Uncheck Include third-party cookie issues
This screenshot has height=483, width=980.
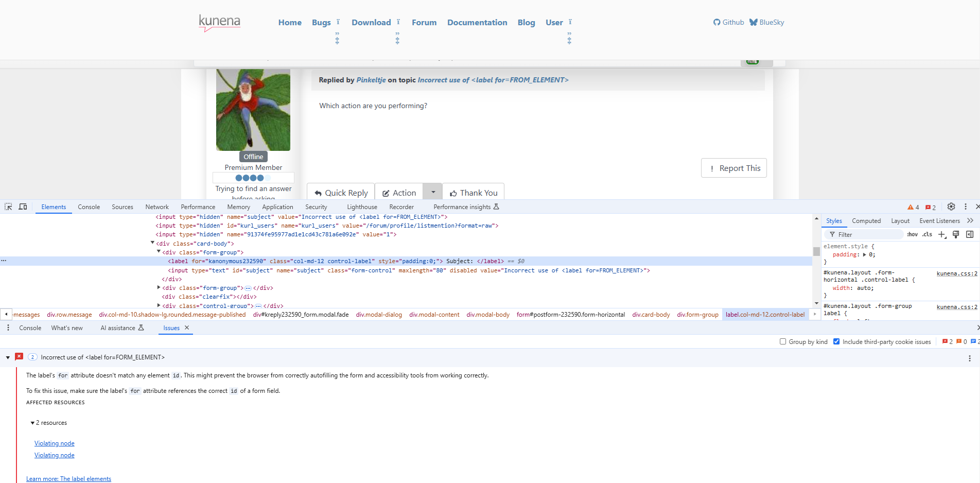(x=836, y=341)
